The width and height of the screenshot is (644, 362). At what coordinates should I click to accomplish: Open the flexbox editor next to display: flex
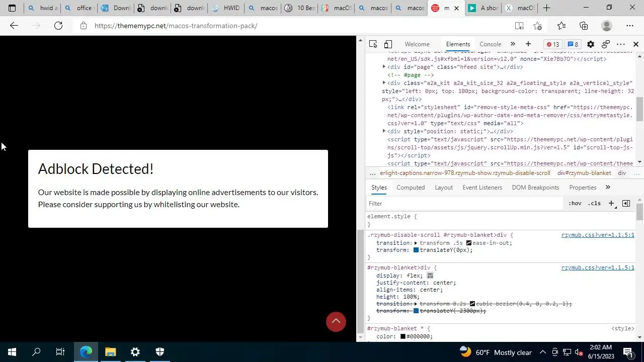[x=430, y=276]
